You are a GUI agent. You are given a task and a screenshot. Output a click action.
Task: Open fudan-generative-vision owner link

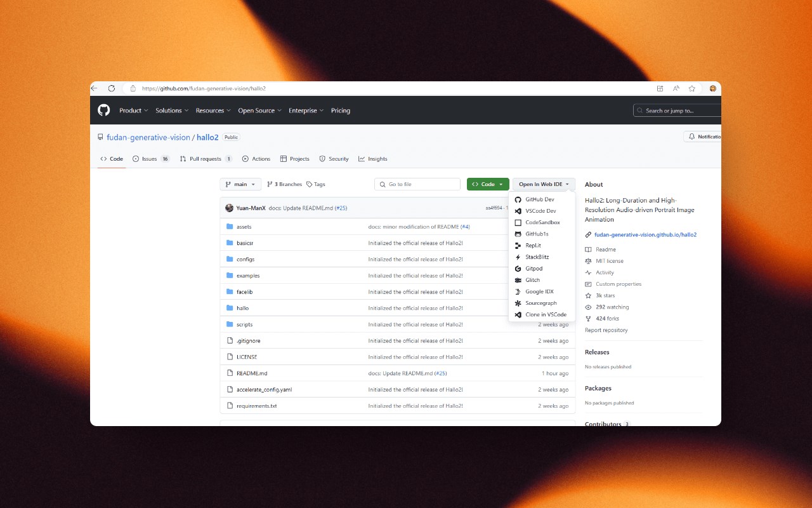(148, 137)
